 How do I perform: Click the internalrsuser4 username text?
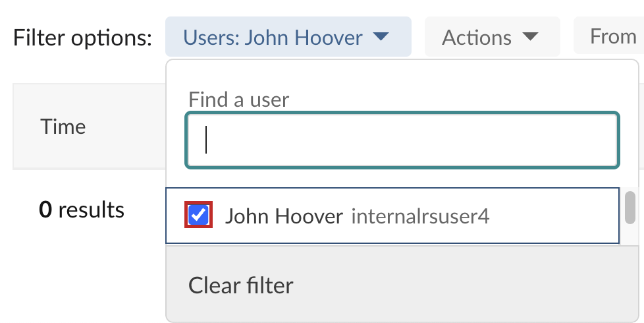tap(420, 216)
